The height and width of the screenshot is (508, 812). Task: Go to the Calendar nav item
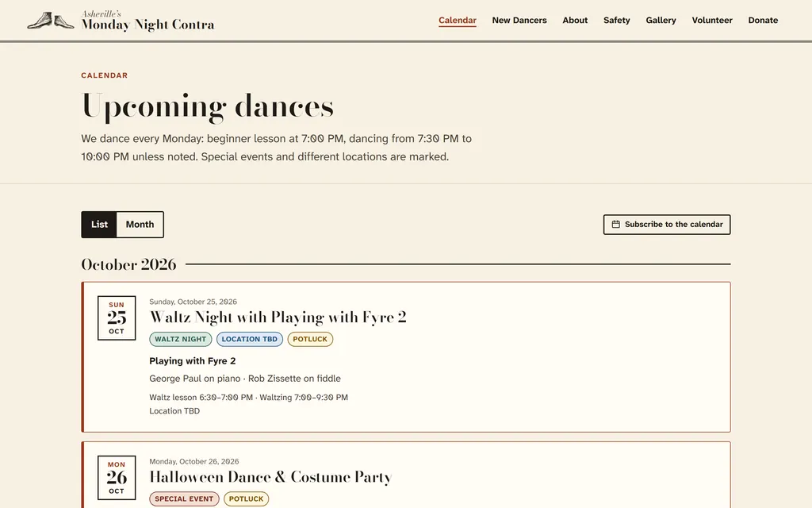(x=458, y=20)
